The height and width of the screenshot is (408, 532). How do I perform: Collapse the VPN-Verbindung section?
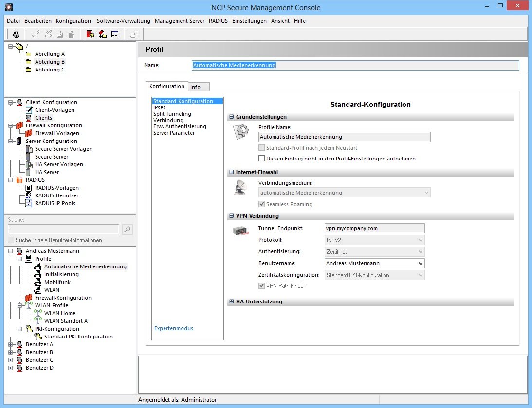pos(231,216)
